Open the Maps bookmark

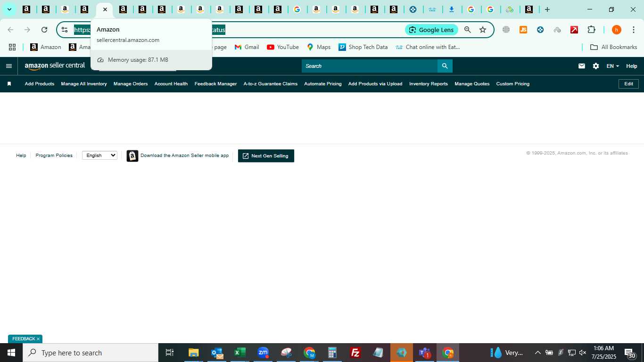tap(319, 47)
